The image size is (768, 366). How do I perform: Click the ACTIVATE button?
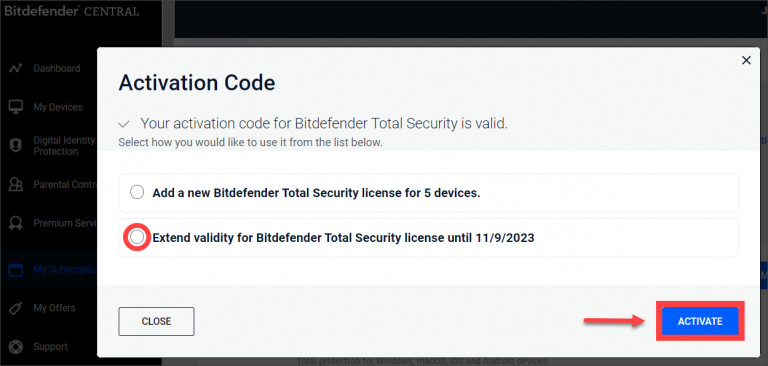pos(700,321)
